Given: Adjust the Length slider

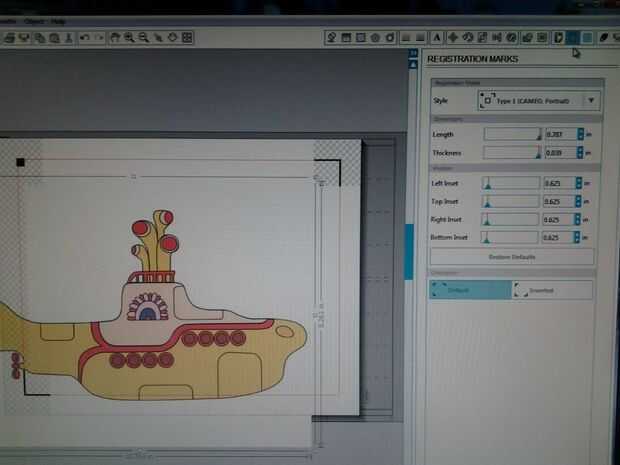Looking at the screenshot, I should tap(513, 134).
